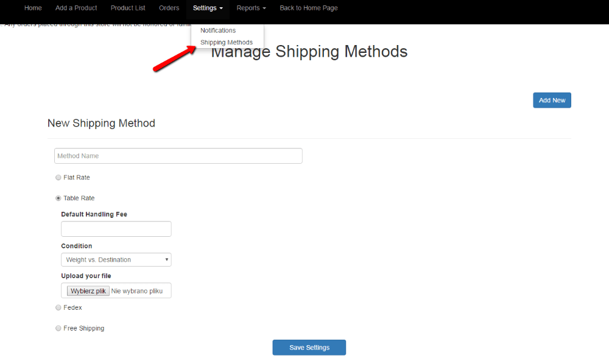Click the Save Settings button
The width and height of the screenshot is (609, 364).
[309, 348]
